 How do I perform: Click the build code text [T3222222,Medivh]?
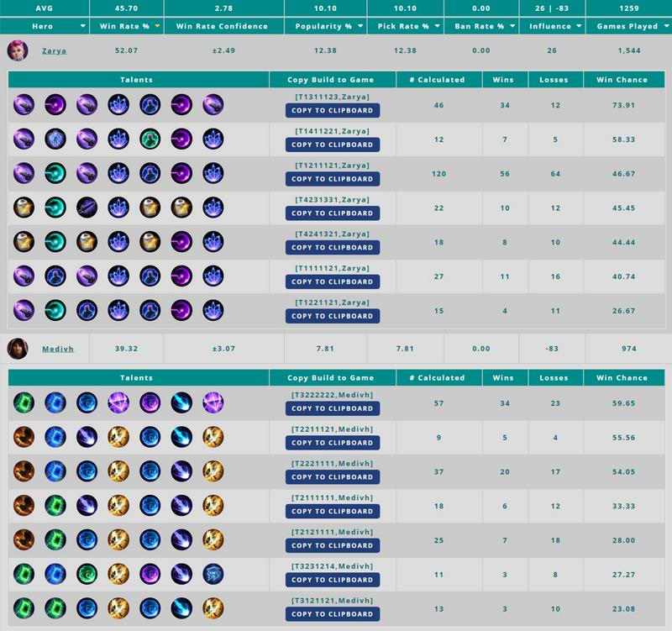coord(332,395)
